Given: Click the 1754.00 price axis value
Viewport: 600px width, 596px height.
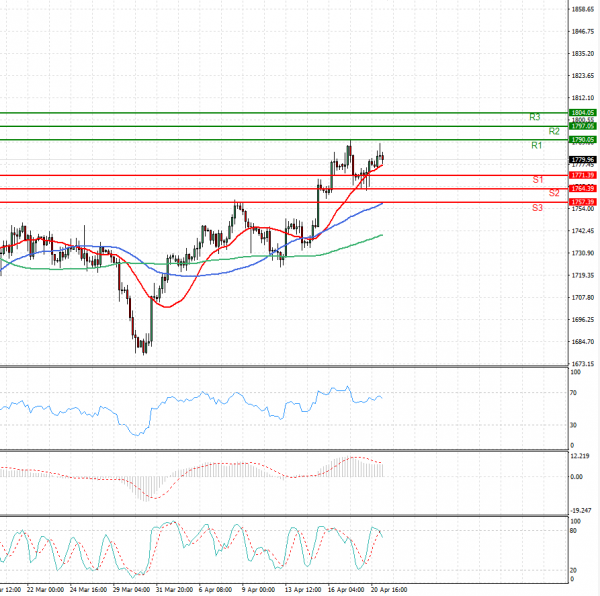Looking at the screenshot, I should (583, 209).
